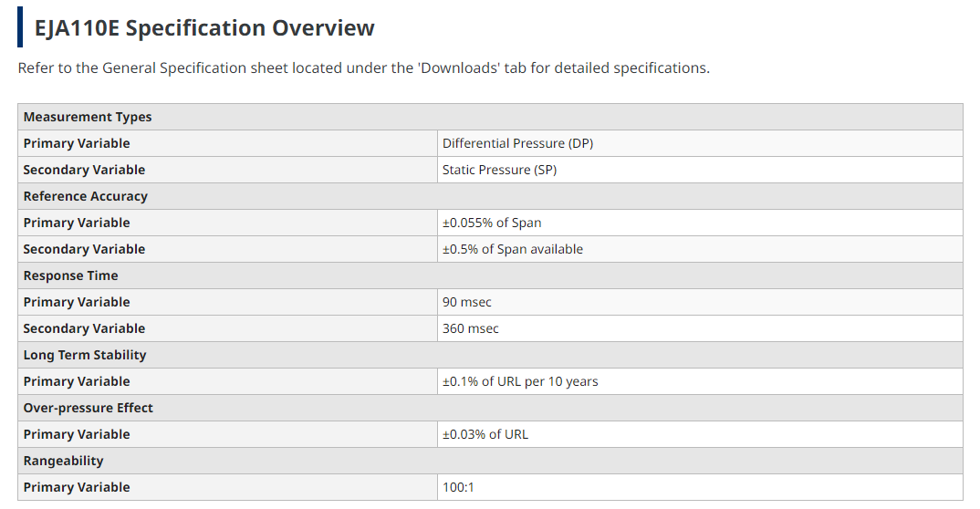This screenshot has height=509, width=980.
Task: Click Primary Variable label under Rangeability
Action: [x=77, y=487]
